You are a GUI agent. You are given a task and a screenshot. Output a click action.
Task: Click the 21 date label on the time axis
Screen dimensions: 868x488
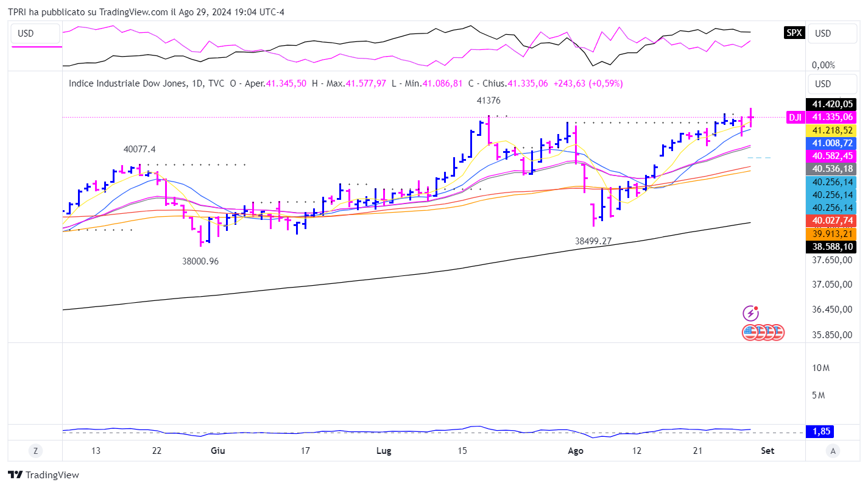point(699,451)
